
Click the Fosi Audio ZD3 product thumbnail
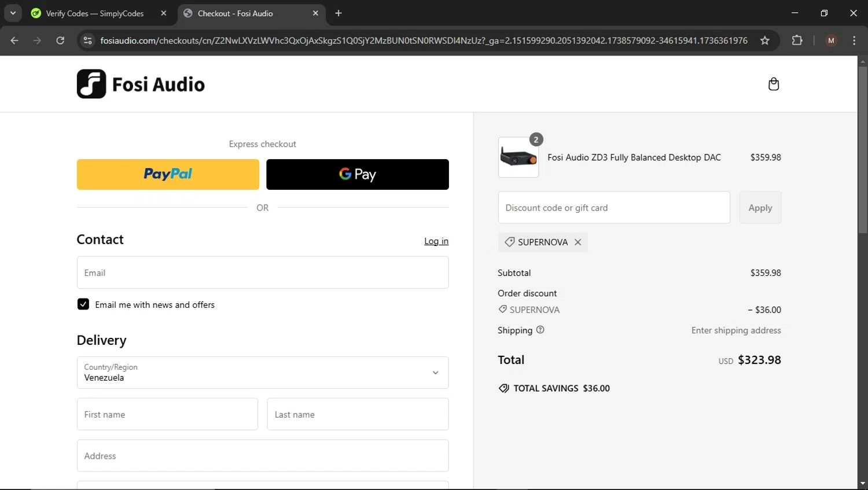(x=518, y=157)
